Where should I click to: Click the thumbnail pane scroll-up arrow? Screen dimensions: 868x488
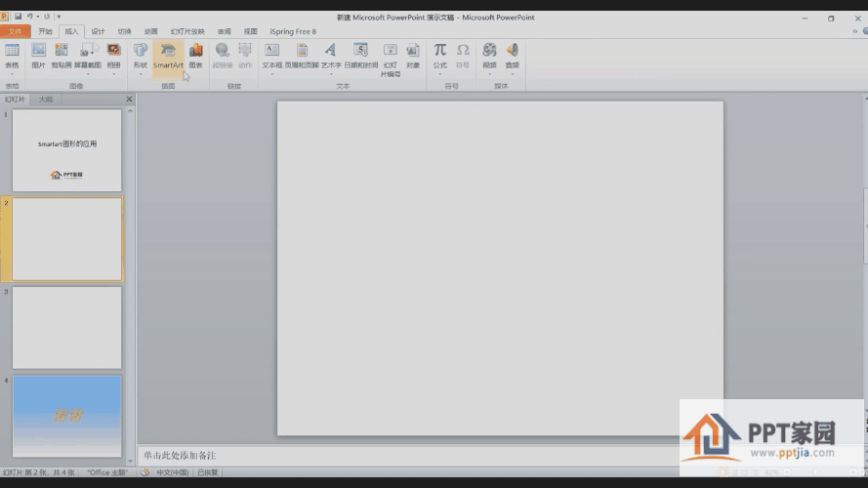tap(130, 110)
